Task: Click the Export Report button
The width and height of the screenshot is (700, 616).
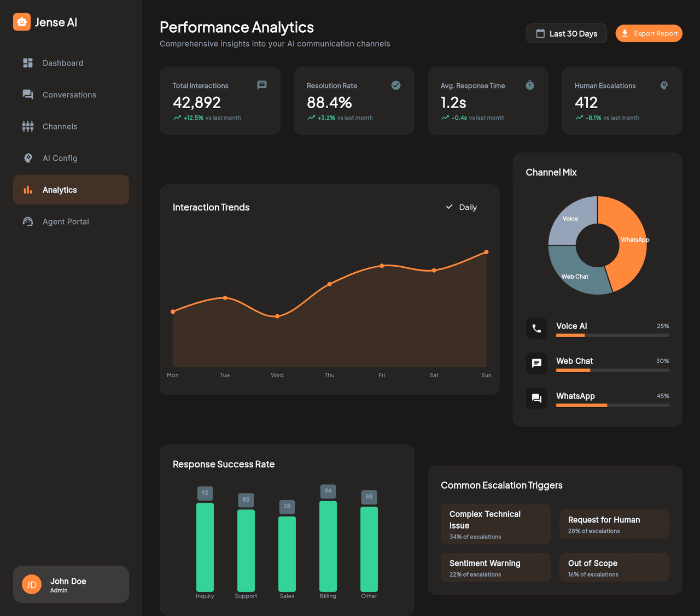Action: (649, 33)
